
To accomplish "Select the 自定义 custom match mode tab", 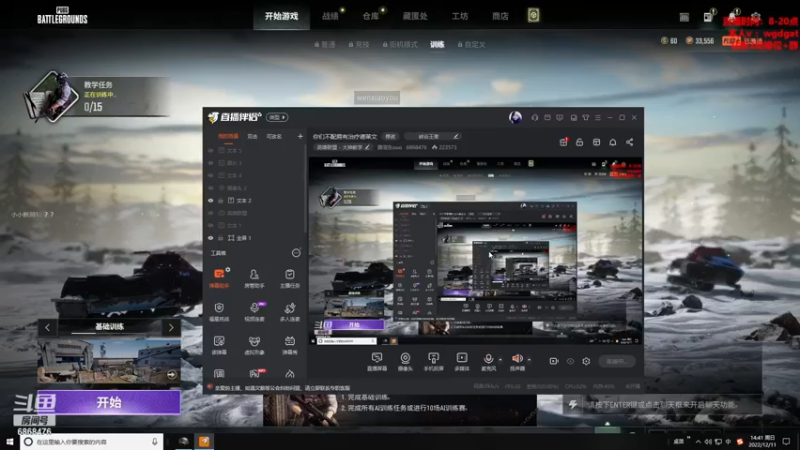I will 471,44.
